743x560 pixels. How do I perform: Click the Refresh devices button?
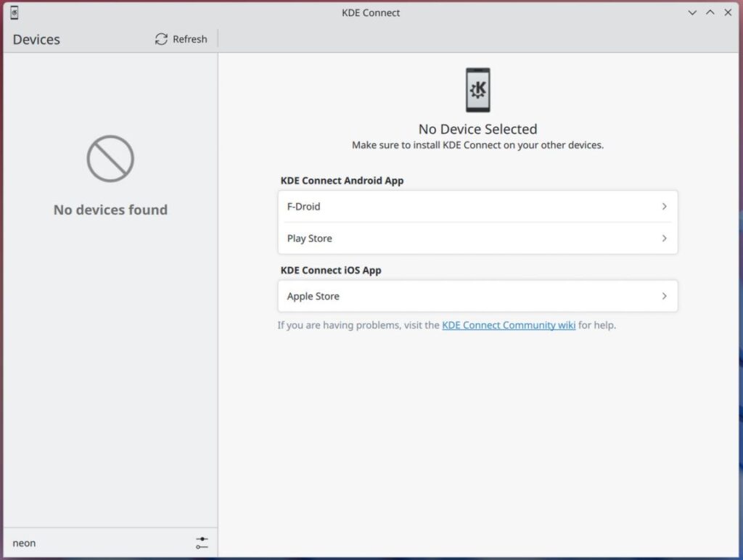(181, 39)
